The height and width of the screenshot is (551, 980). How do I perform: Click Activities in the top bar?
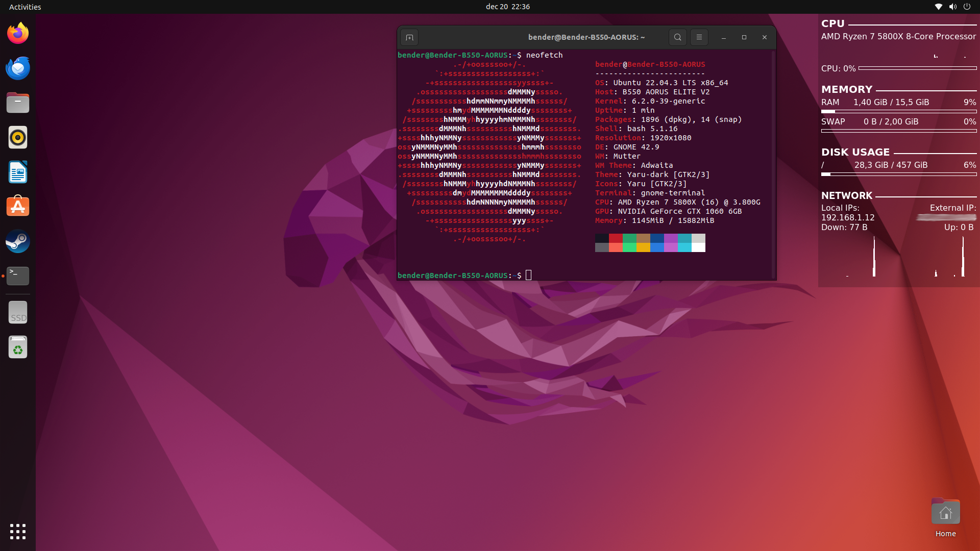[x=25, y=7]
